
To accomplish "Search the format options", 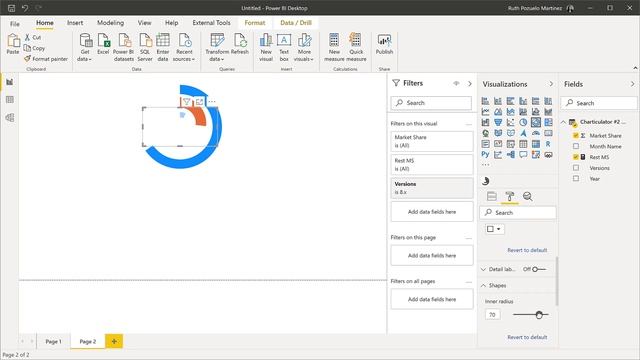I will pyautogui.click(x=518, y=213).
